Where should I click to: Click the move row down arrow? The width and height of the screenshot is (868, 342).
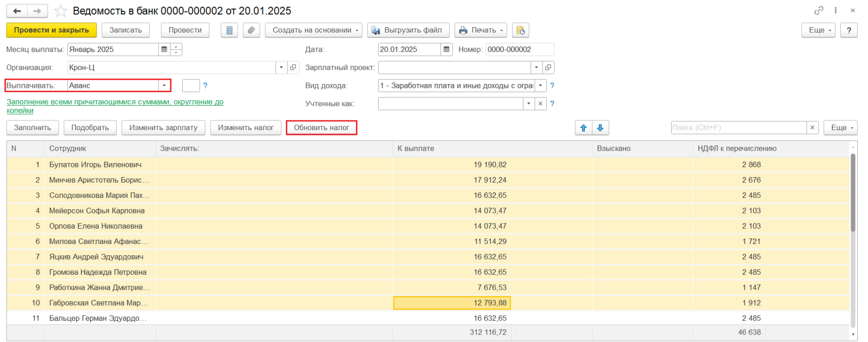(x=600, y=128)
